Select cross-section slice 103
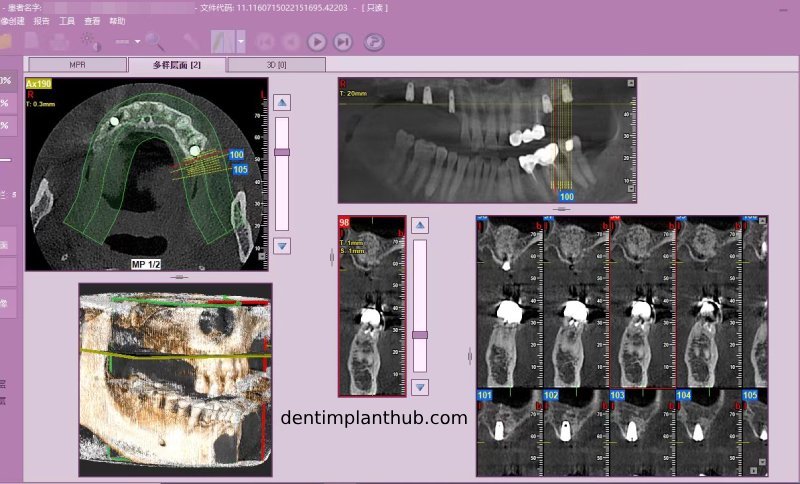800x484 pixels. point(617,395)
